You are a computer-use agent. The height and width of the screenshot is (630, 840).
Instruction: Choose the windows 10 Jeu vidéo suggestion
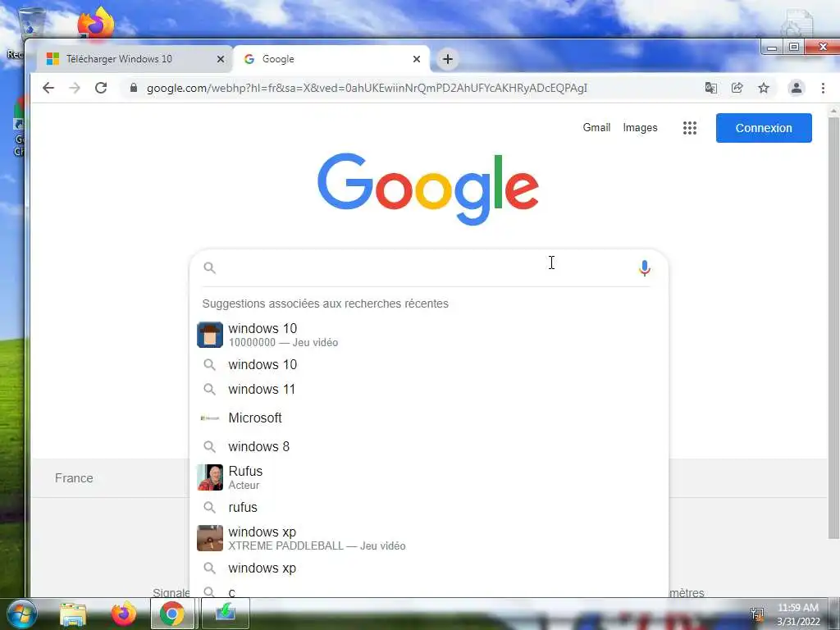point(428,335)
